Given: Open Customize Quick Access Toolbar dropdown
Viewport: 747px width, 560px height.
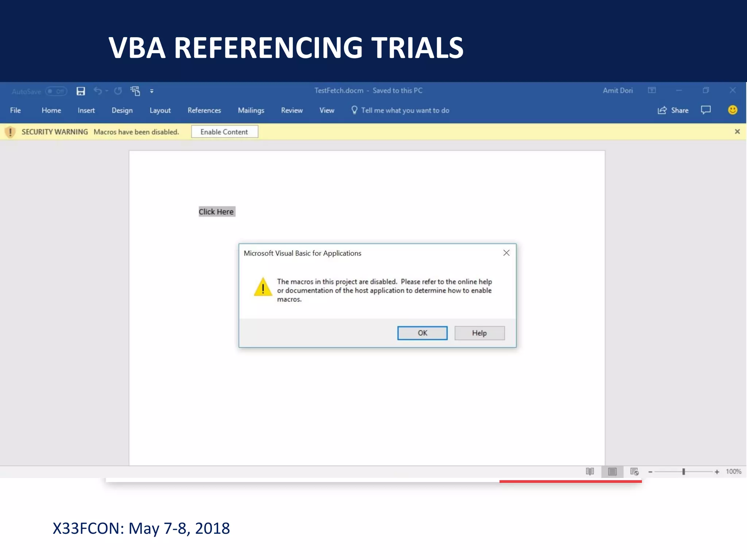Looking at the screenshot, I should click(x=152, y=92).
